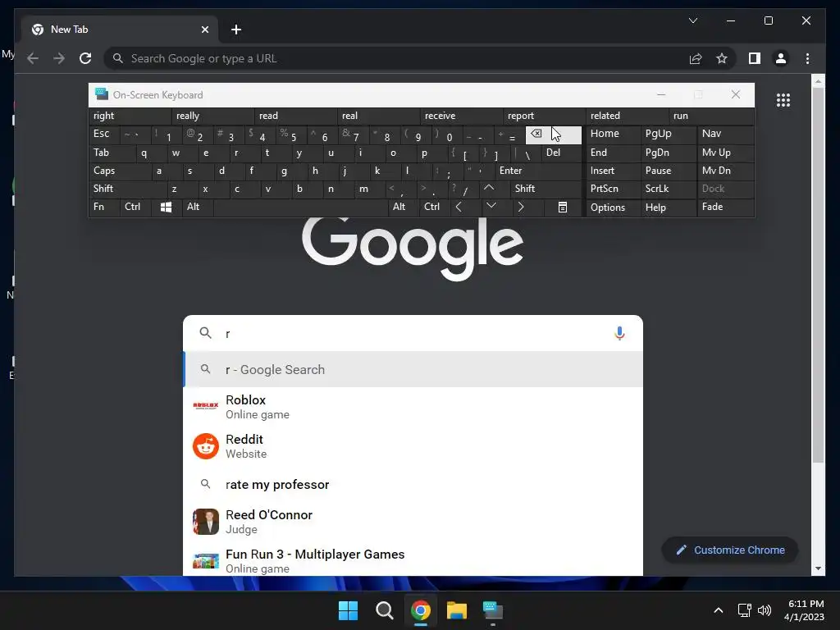Toggle the Nav key on On-Screen Keyboard
The width and height of the screenshot is (840, 630).
(725, 134)
